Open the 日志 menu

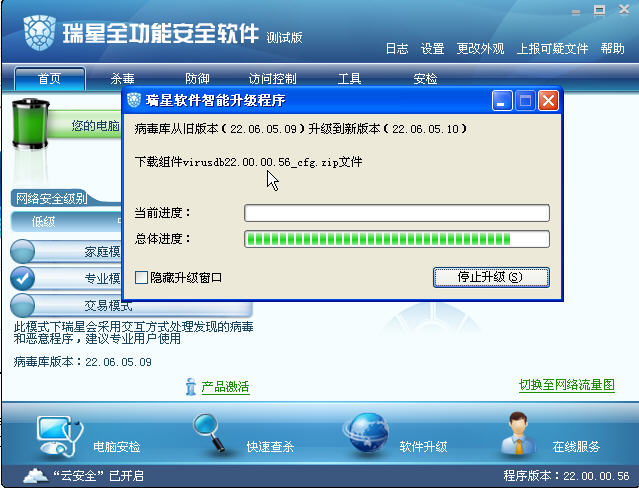(x=397, y=49)
